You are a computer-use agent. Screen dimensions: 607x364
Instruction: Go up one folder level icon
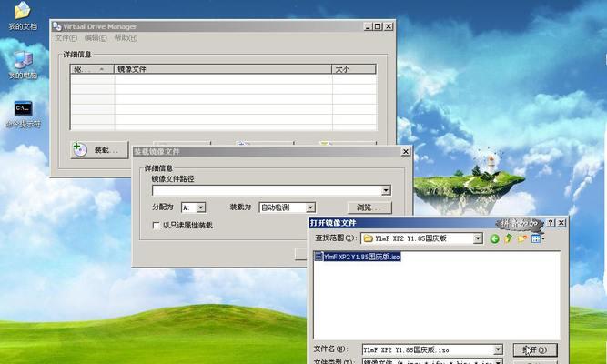509,238
